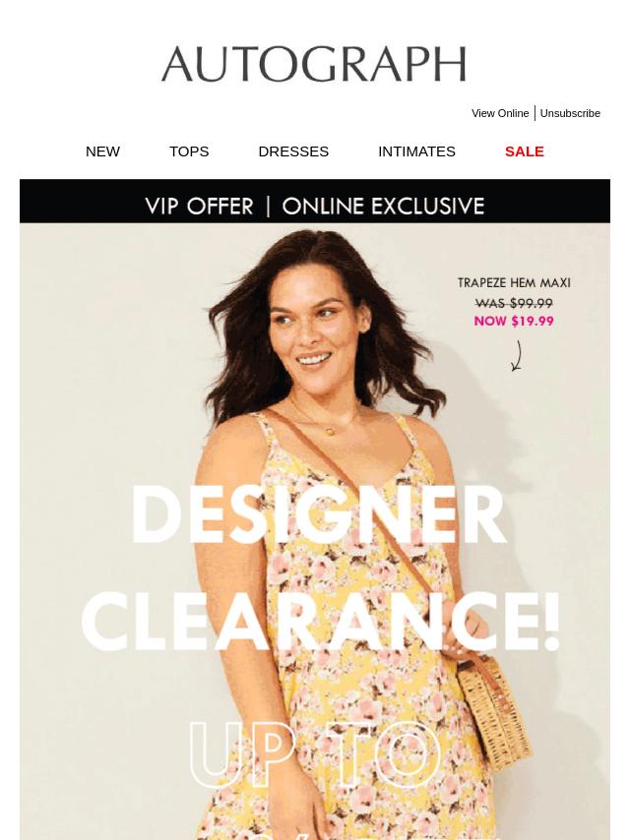Open the View Online link

coord(500,113)
